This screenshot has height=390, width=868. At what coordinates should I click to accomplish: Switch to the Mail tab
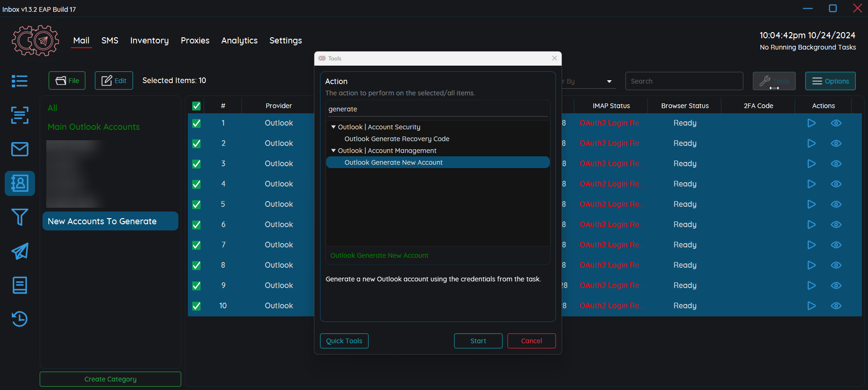pyautogui.click(x=81, y=41)
